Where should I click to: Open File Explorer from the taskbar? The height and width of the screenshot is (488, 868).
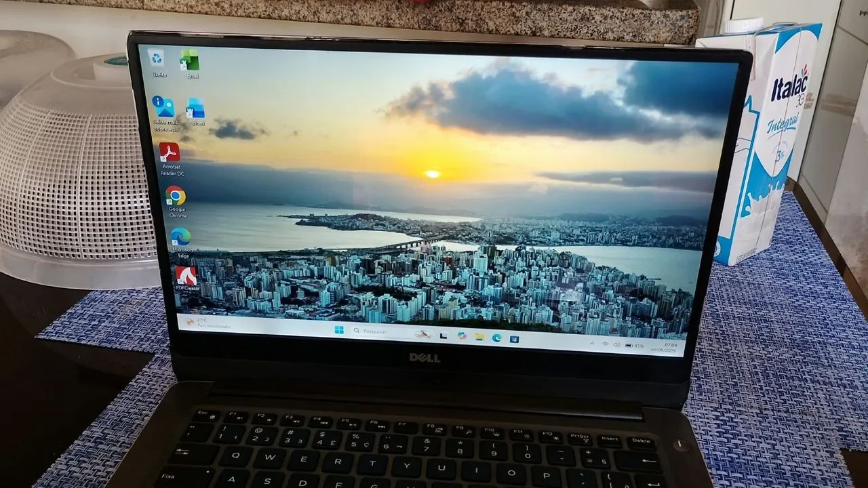point(479,336)
